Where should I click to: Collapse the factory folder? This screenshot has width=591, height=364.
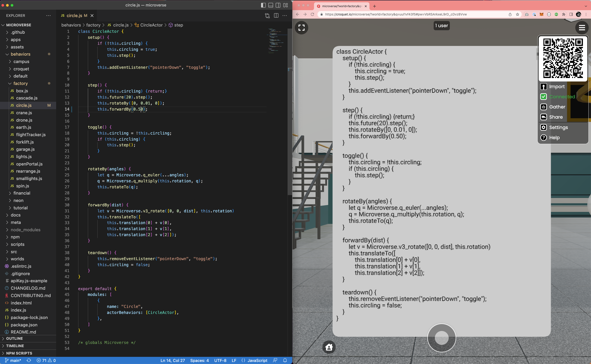[x=21, y=84]
